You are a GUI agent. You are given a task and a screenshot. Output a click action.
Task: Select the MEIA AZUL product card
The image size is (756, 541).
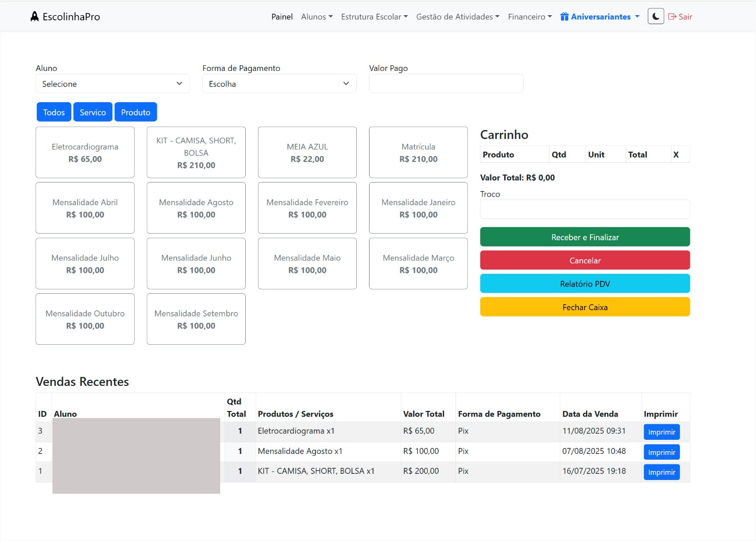click(307, 152)
